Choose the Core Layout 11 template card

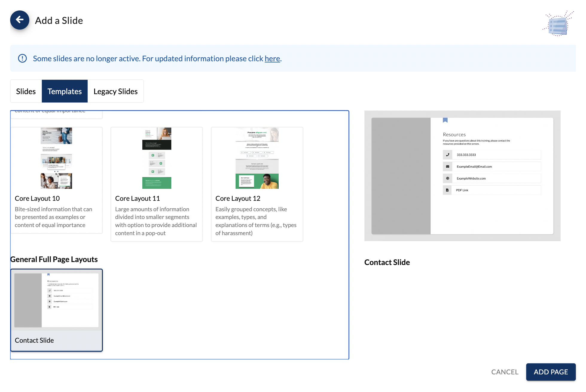[157, 158]
